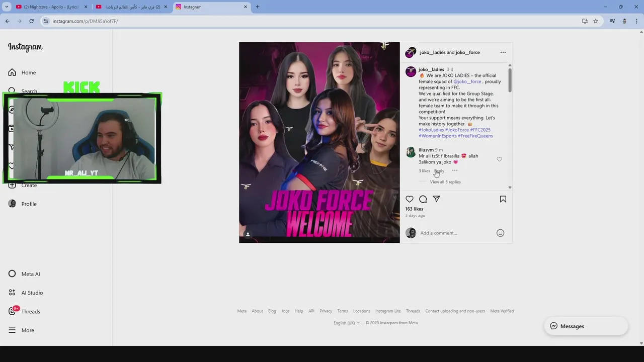The width and height of the screenshot is (644, 362).
Task: Show the 3 likes on illusvm comment
Action: tap(424, 171)
